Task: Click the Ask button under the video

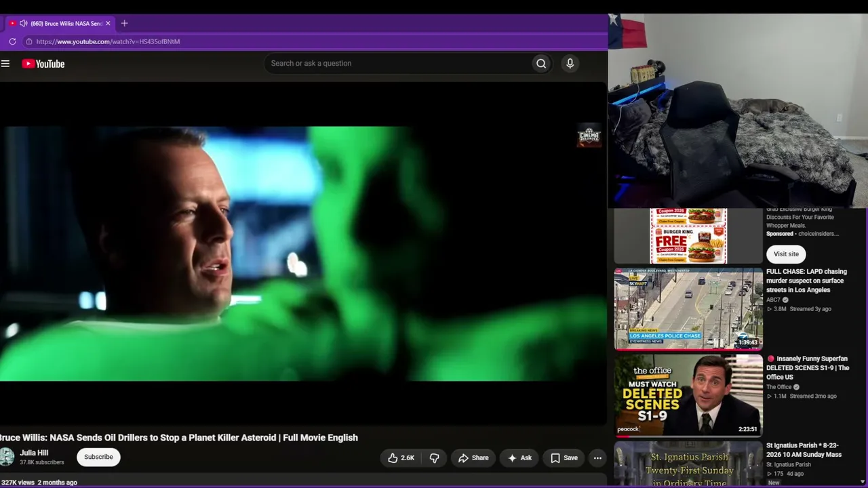Action: 519,458
